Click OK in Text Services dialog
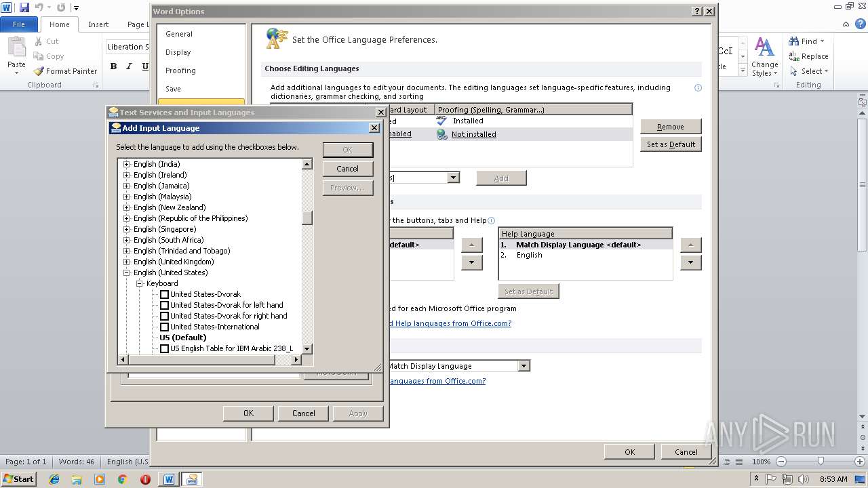The width and height of the screenshot is (868, 488). (x=248, y=413)
